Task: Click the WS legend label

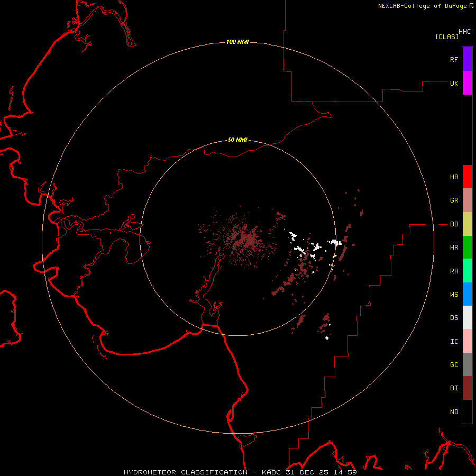Action: pos(454,294)
